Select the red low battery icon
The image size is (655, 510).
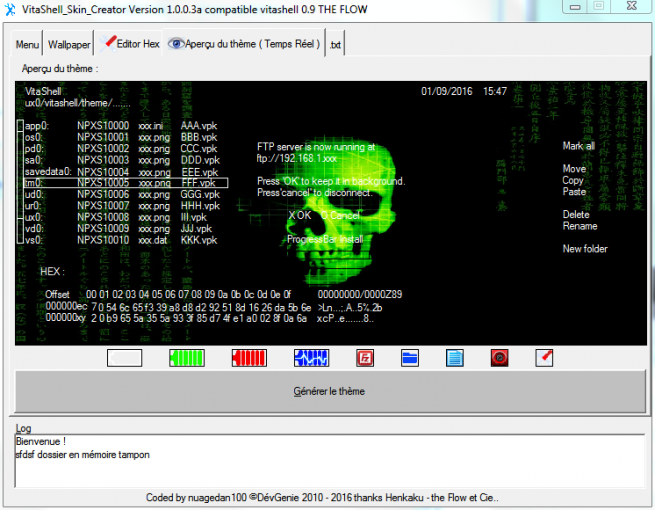(249, 357)
